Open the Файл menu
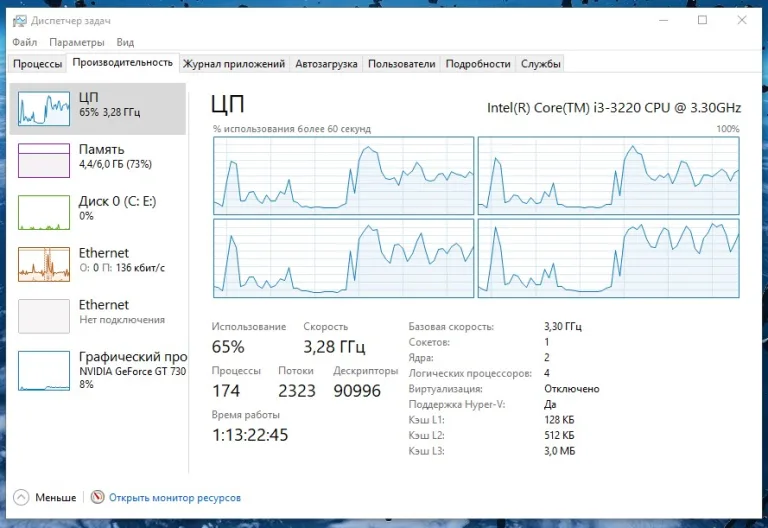768x528 pixels. [x=24, y=42]
